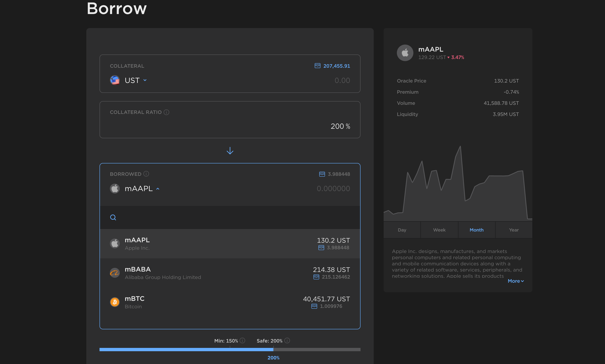Switch chart to Day tab
The image size is (605, 364).
click(x=402, y=230)
